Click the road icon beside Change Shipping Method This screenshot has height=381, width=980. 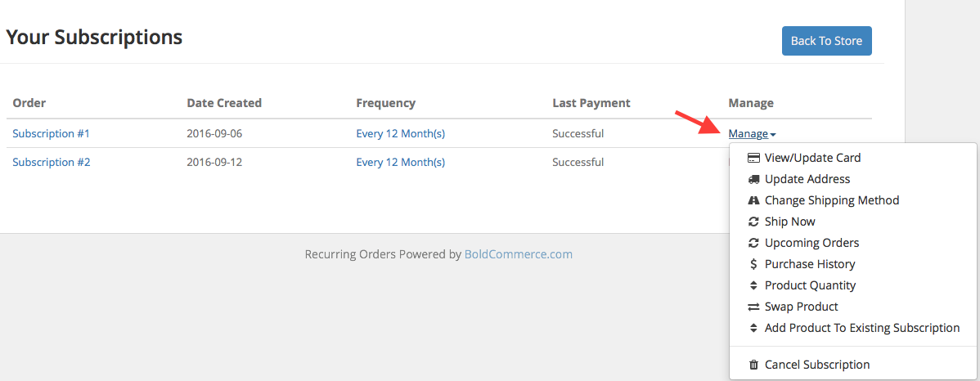[754, 200]
